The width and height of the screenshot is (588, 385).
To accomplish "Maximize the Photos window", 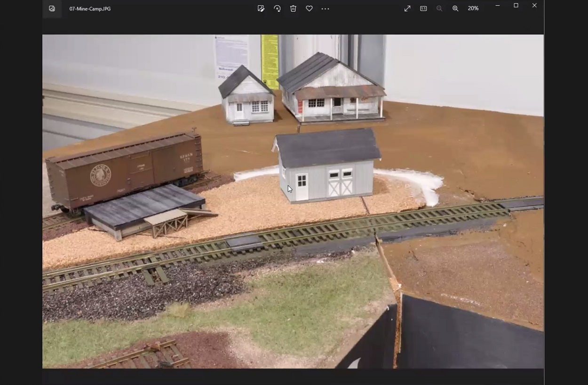I will 516,6.
